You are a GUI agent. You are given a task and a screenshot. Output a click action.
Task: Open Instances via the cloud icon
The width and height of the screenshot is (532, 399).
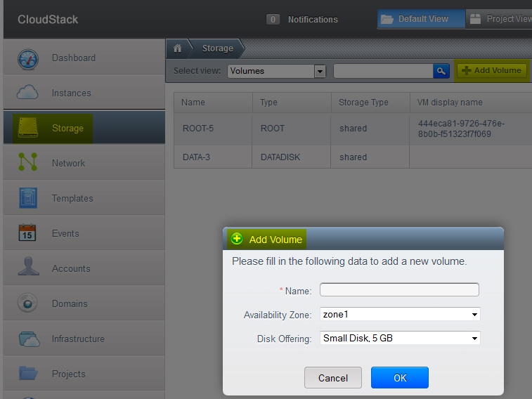pyautogui.click(x=28, y=93)
